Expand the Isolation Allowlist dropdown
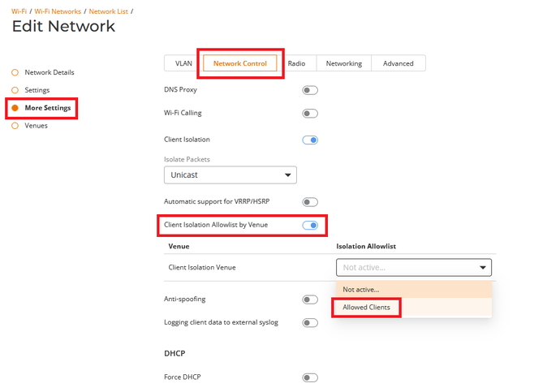The width and height of the screenshot is (560, 392). click(413, 267)
